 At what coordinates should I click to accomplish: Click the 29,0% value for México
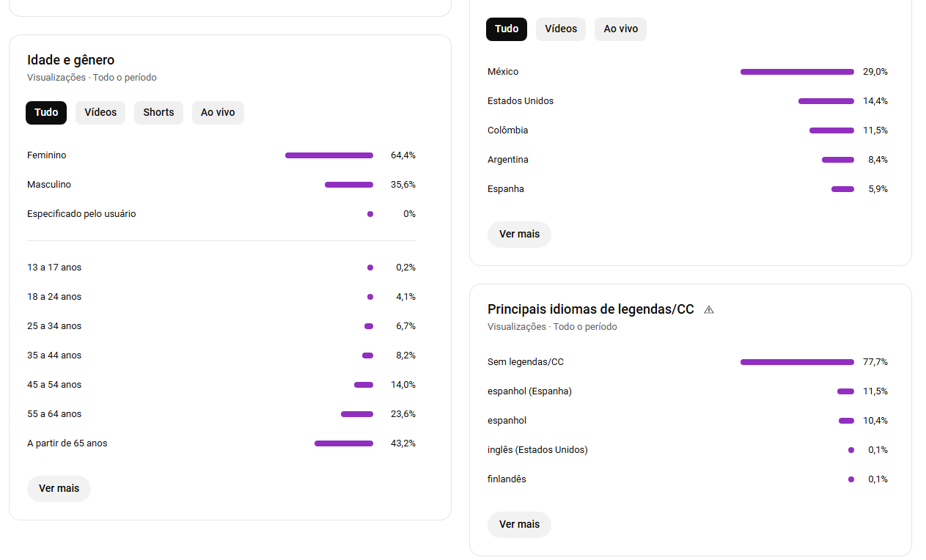pos(875,72)
